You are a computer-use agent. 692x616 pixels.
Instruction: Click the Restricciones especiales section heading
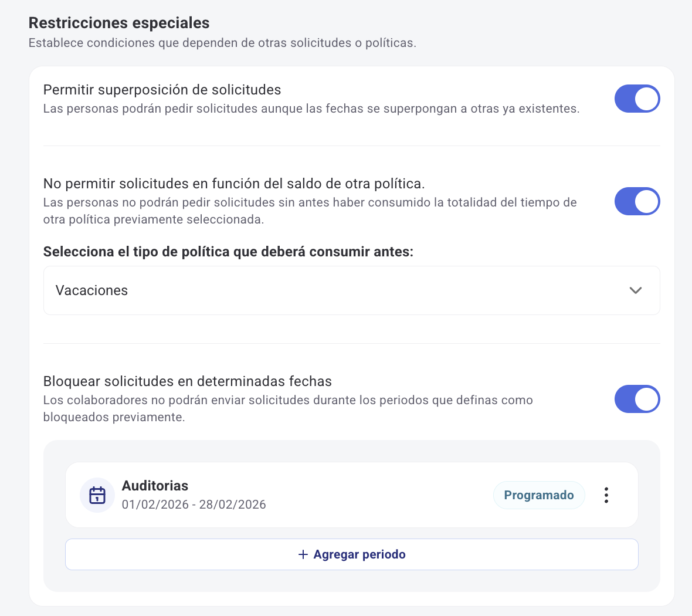coord(119,22)
